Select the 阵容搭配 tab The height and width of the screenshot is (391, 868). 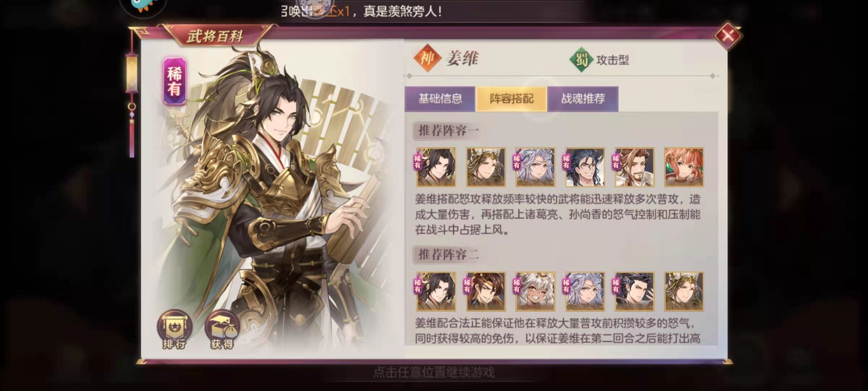pos(511,98)
